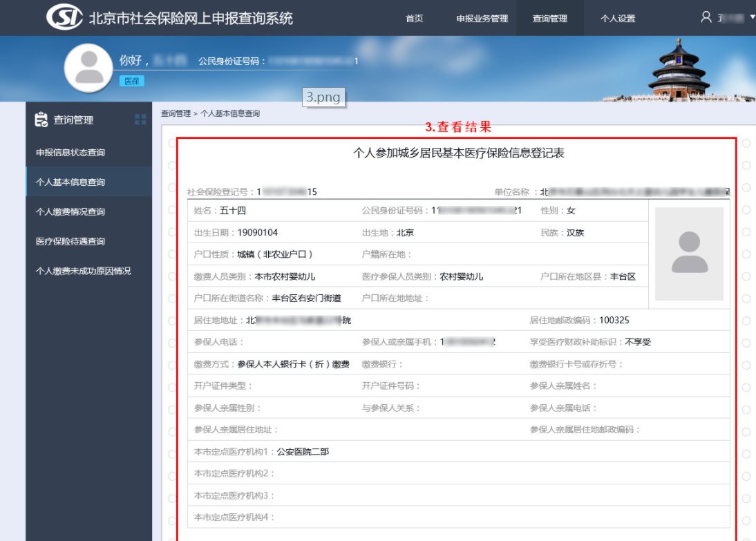
Task: Select 申报信息状态查询 in sidebar
Action: 70,152
